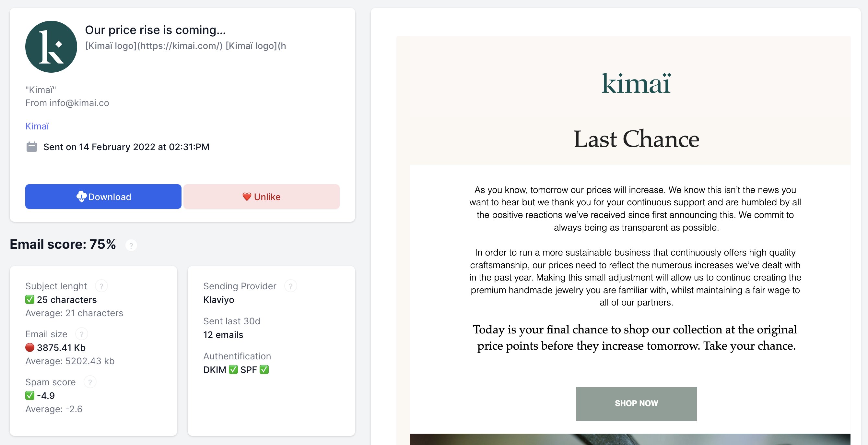
Task: Click the Spam score help icon
Action: (90, 382)
